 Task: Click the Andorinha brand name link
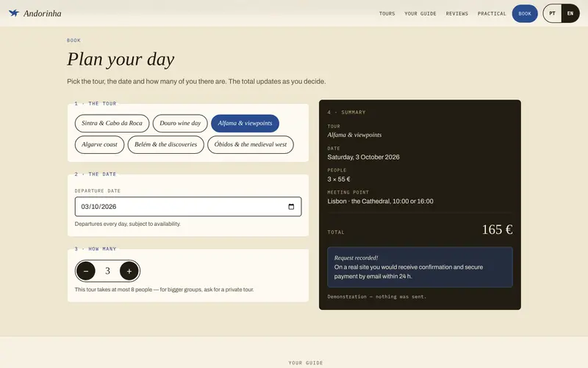(x=43, y=13)
